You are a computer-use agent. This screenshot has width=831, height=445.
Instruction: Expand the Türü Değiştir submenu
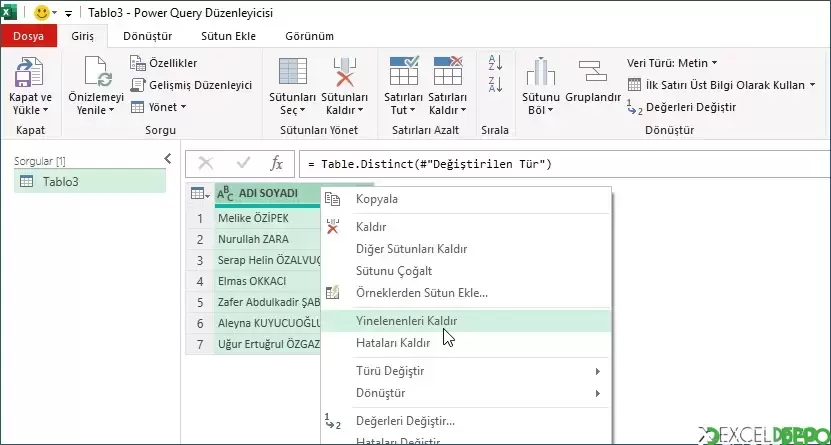(x=466, y=371)
